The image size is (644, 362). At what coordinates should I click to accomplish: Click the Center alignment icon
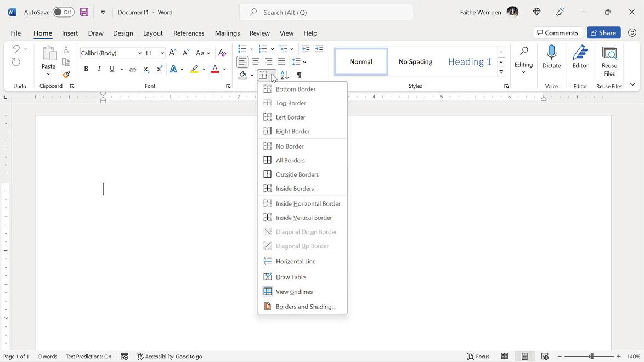256,62
